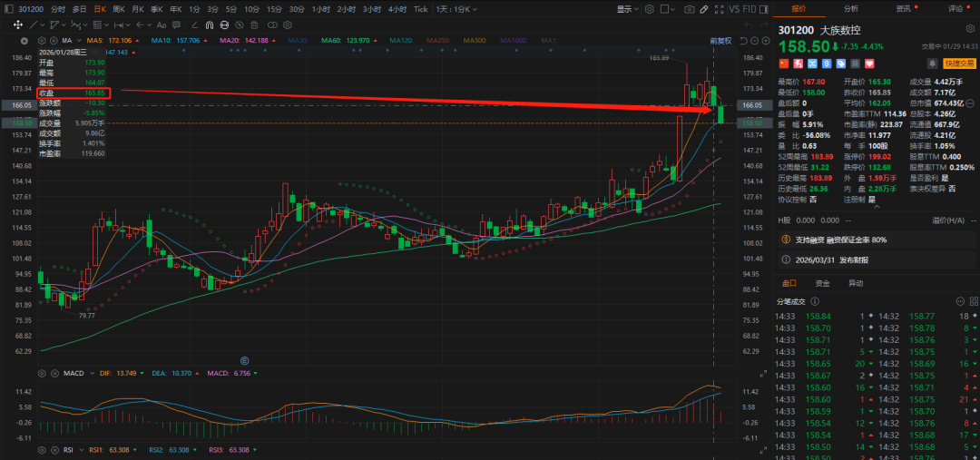Remove MACD indicator with X icon
The width and height of the screenshot is (980, 460).
pos(55,373)
